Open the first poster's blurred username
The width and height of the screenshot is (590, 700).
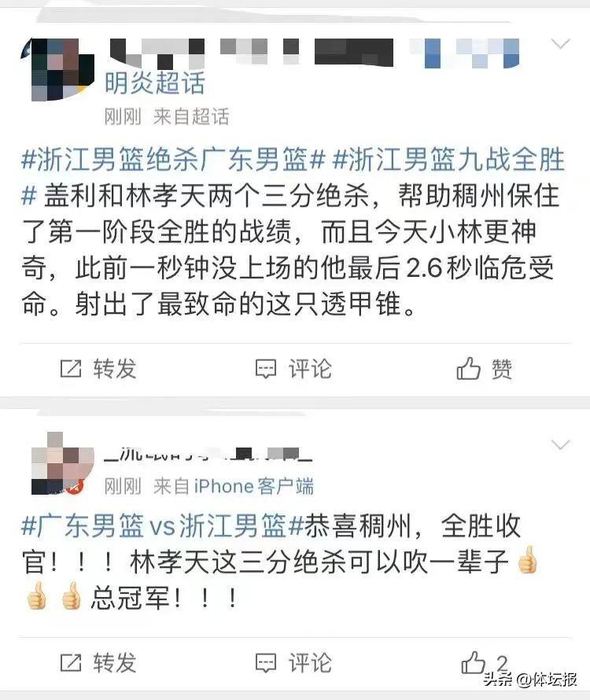tap(315, 53)
